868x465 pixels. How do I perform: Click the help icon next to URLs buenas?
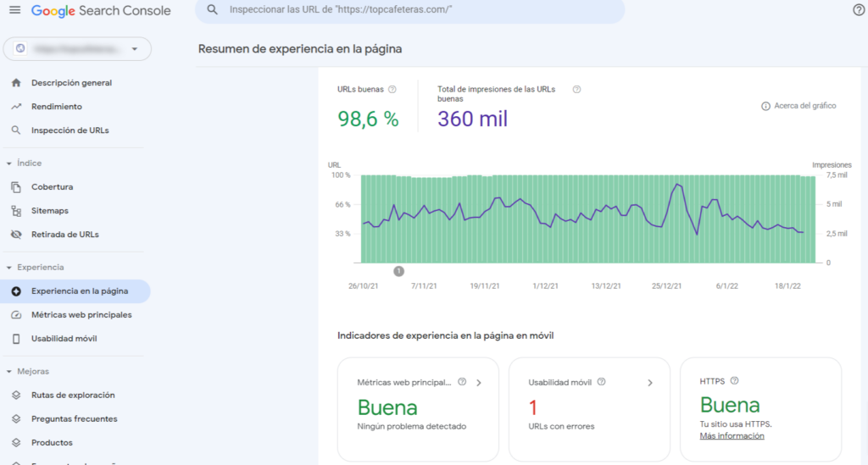pos(392,90)
